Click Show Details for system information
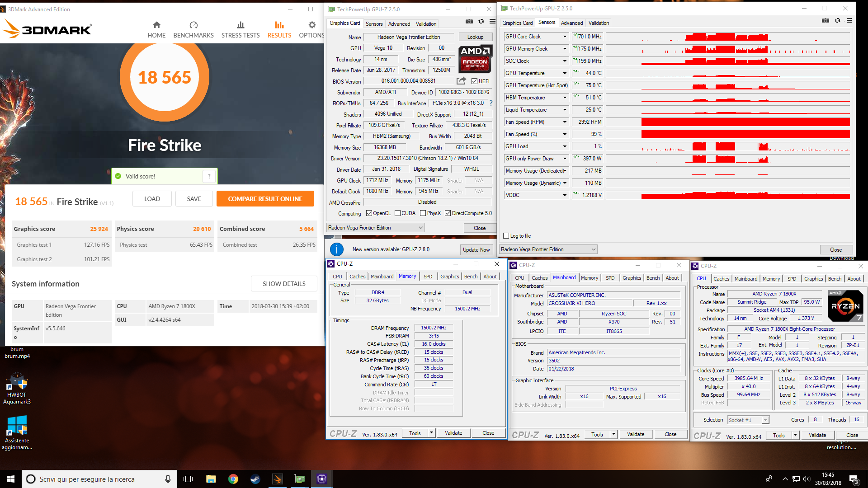 pyautogui.click(x=284, y=284)
